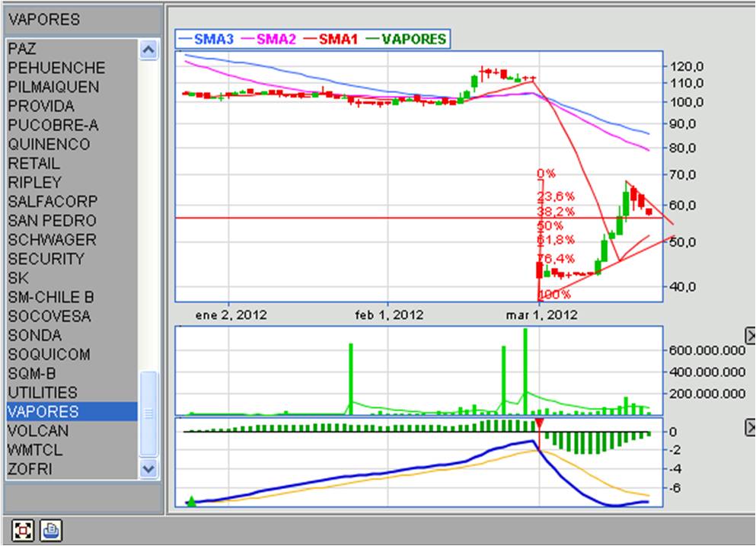Select ZOFRI in the stock list

(x=72, y=469)
